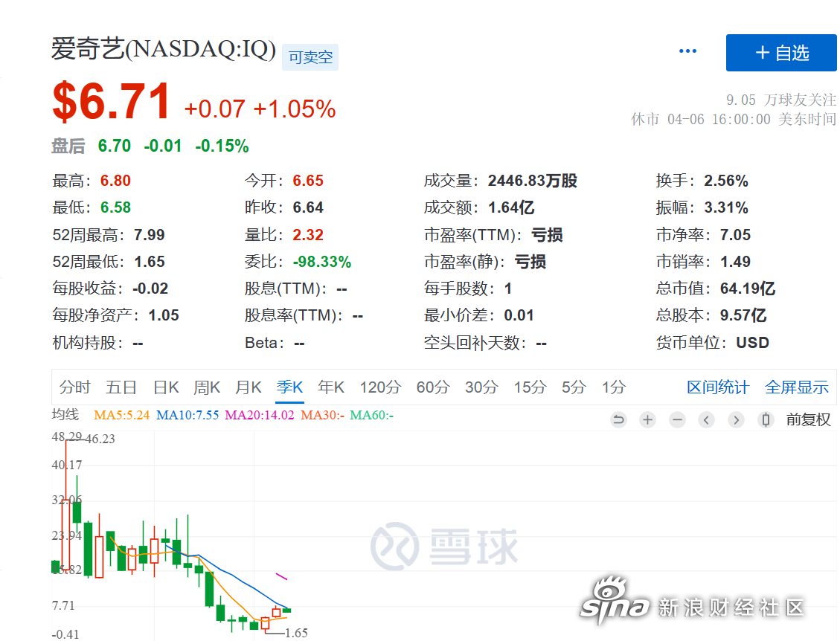Zoom in the chart with plus icon

pos(648,419)
